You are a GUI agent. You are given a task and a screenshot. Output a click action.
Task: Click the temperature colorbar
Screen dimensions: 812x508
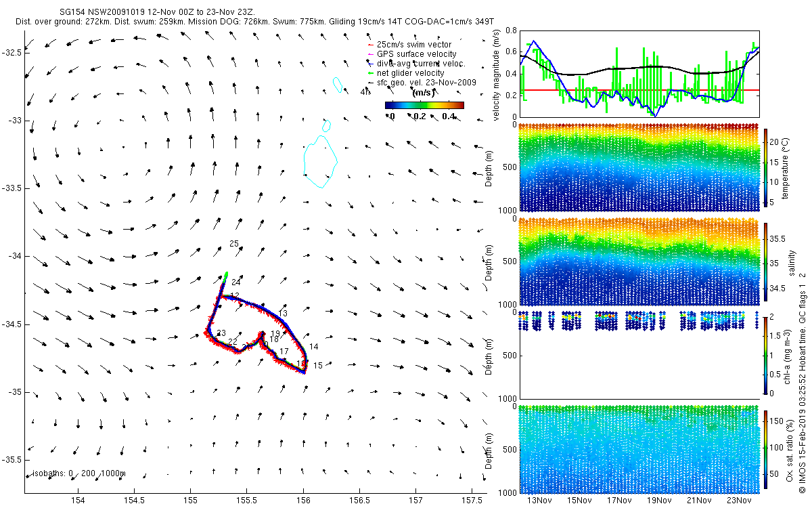(766, 167)
